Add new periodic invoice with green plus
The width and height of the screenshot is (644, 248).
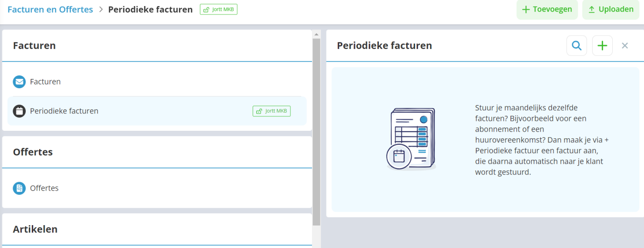pyautogui.click(x=602, y=46)
